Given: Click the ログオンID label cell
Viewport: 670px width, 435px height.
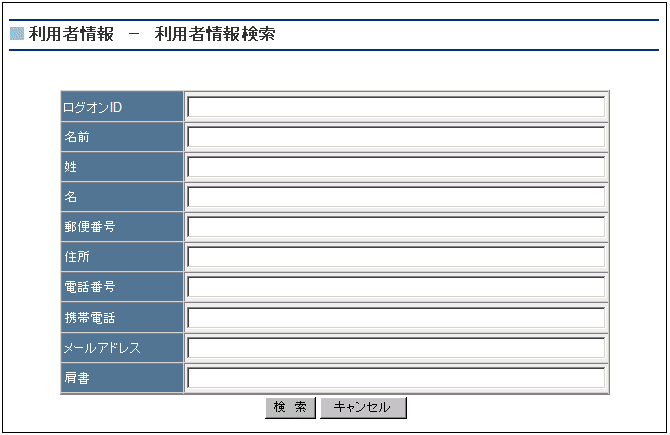Looking at the screenshot, I should point(122,107).
